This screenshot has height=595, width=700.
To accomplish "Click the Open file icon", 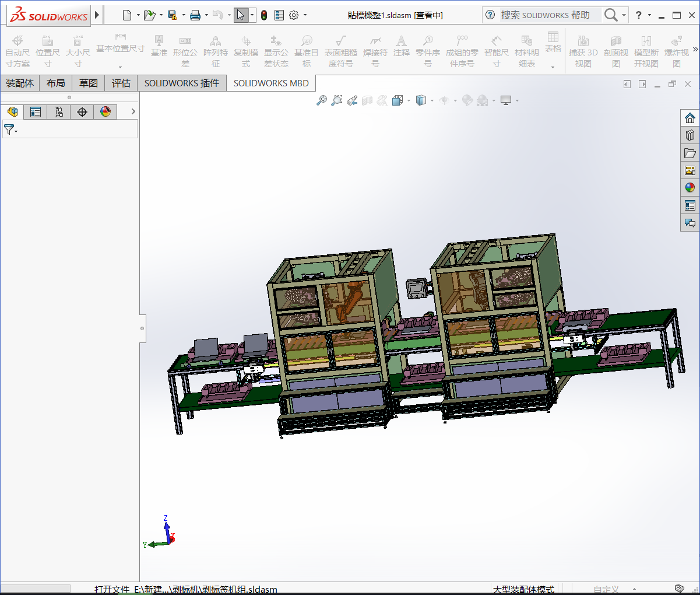I will click(149, 15).
